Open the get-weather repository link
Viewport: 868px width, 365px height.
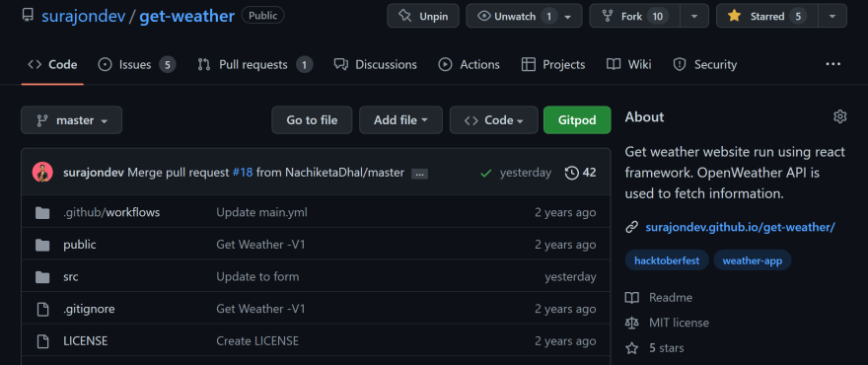point(186,16)
